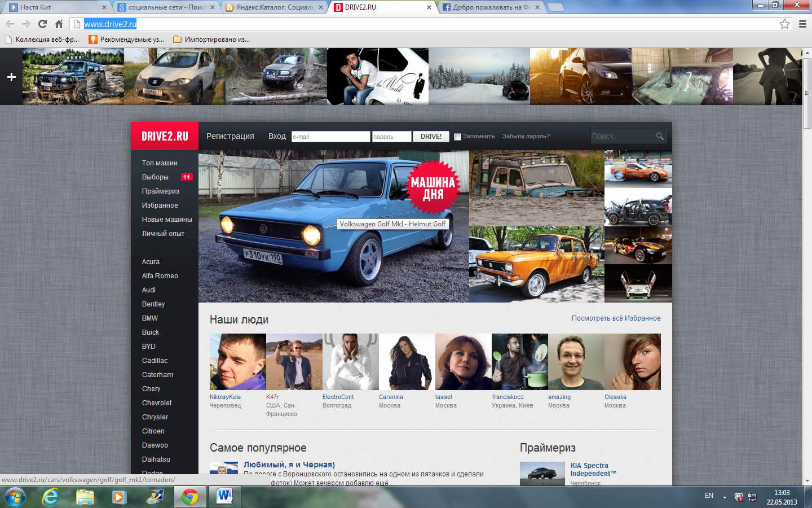The height and width of the screenshot is (508, 812).
Task: Launch Internet Explorer from taskbar
Action: pyautogui.click(x=51, y=497)
